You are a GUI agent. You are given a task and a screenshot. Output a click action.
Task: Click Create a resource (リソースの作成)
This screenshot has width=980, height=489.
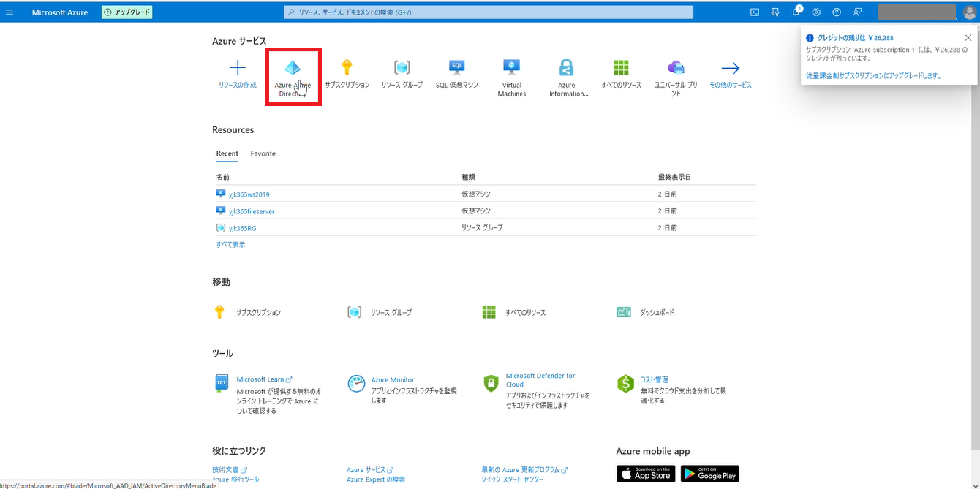pyautogui.click(x=238, y=75)
